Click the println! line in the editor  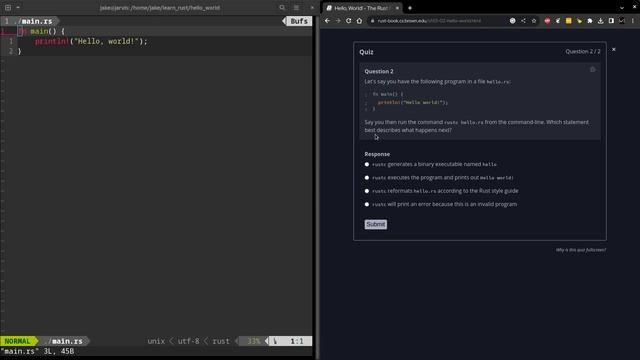[x=91, y=41]
